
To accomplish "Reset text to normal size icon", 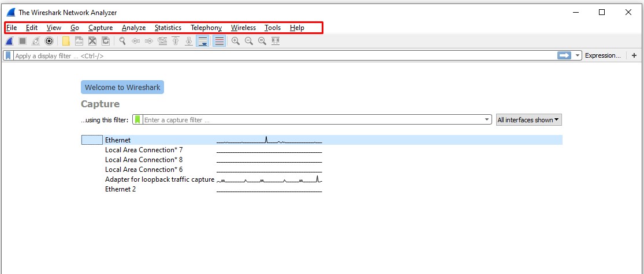I will [262, 41].
